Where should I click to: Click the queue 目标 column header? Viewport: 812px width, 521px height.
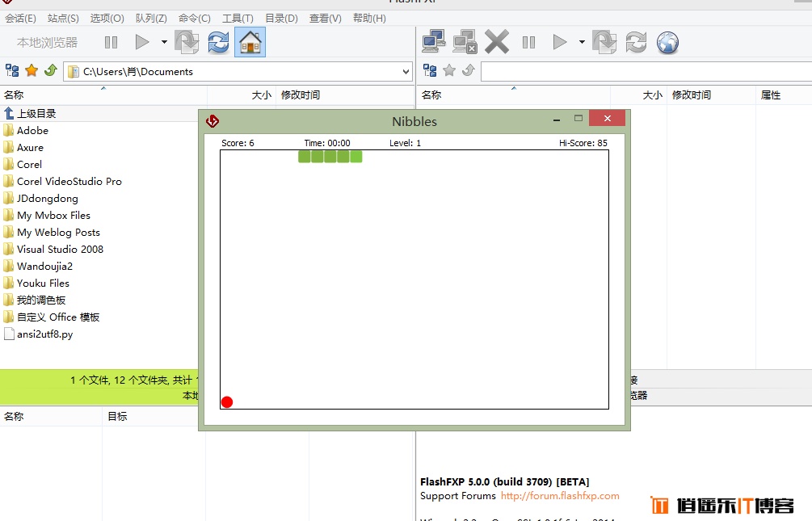[x=154, y=416]
